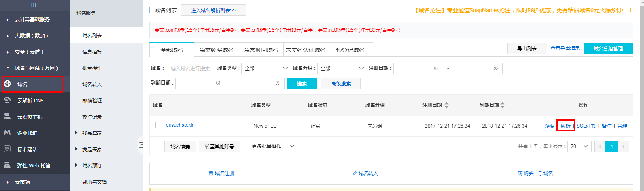Click the 导出列表 button
This screenshot has height=191, width=644.
pyautogui.click(x=527, y=48)
